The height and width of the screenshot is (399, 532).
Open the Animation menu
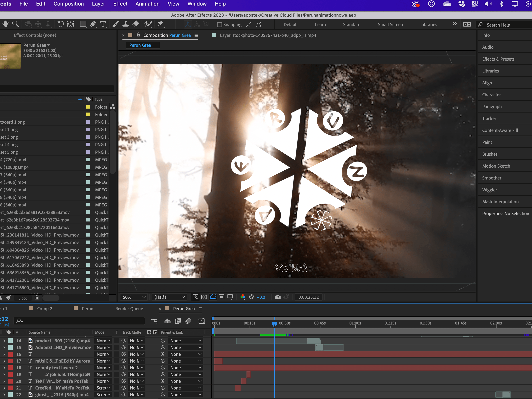click(x=147, y=4)
